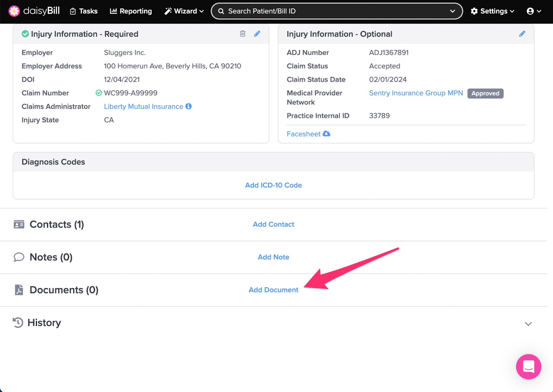The height and width of the screenshot is (392, 553).
Task: Click the employer address value
Action: click(x=172, y=66)
